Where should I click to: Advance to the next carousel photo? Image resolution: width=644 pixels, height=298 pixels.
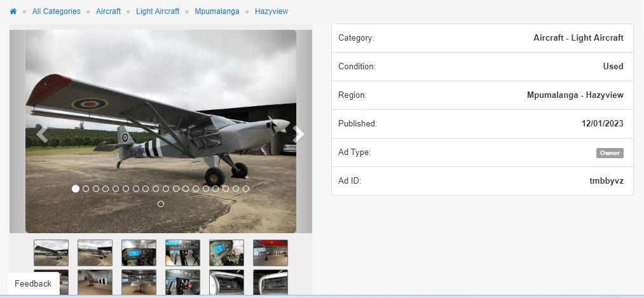[x=299, y=134]
